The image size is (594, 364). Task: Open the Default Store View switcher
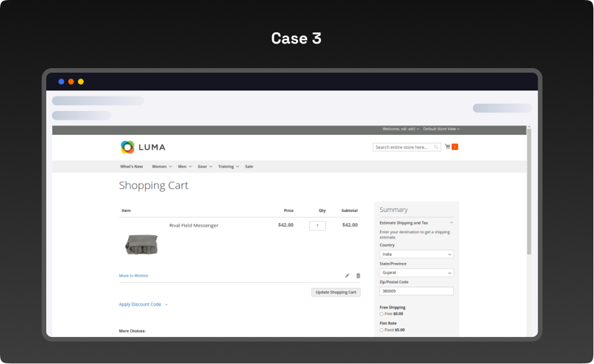click(x=441, y=129)
